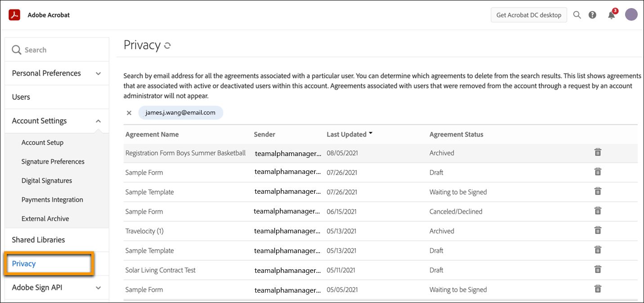Image resolution: width=644 pixels, height=303 pixels.
Task: Select Shared Libraries in sidebar
Action: (x=38, y=240)
